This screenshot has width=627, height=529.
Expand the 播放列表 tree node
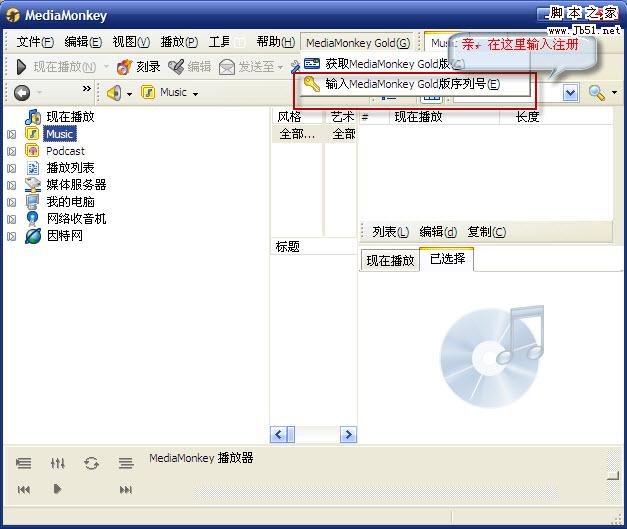click(x=12, y=168)
